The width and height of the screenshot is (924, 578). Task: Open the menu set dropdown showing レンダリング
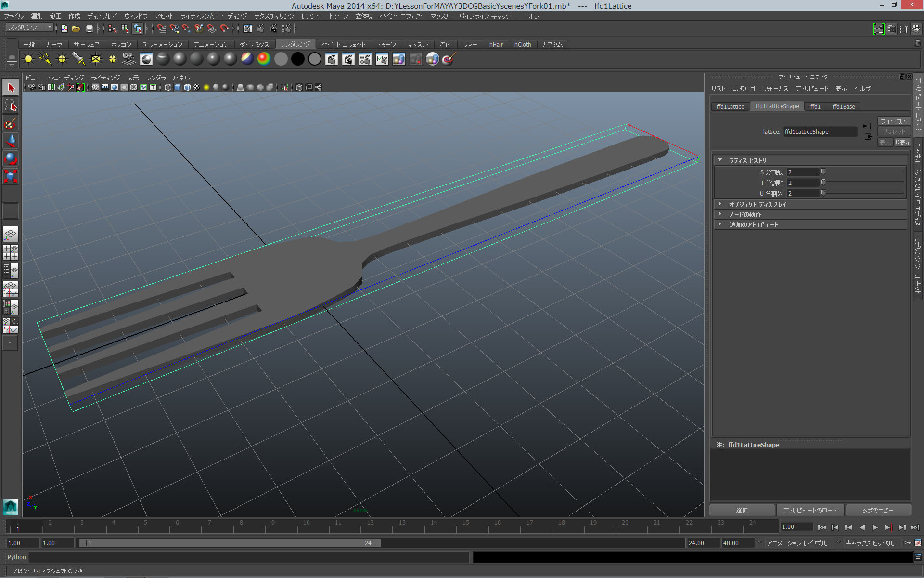(28, 27)
